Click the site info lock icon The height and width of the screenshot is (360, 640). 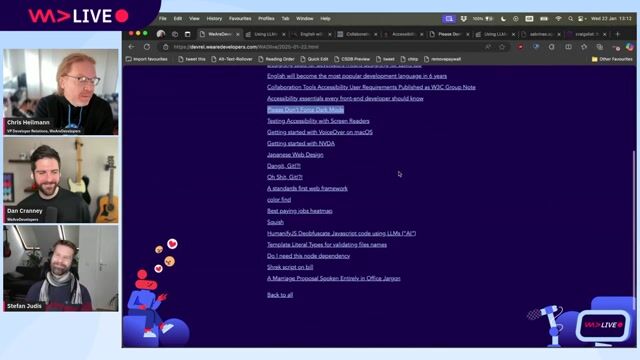[x=165, y=47]
